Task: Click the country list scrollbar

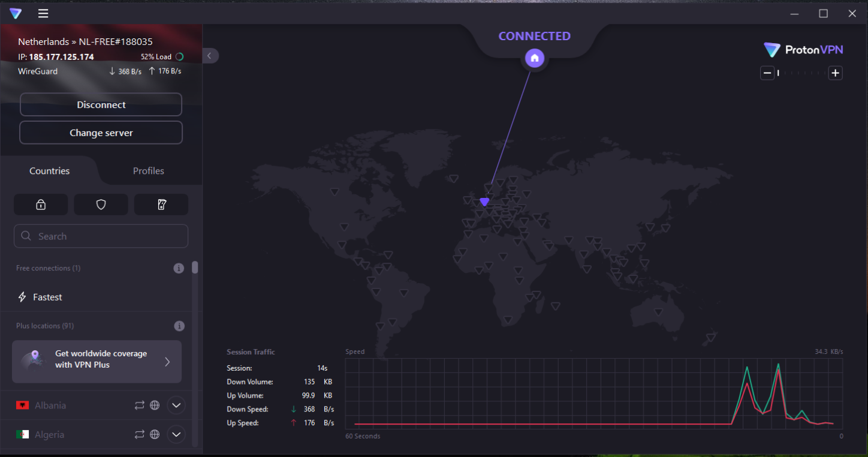Action: click(x=195, y=267)
